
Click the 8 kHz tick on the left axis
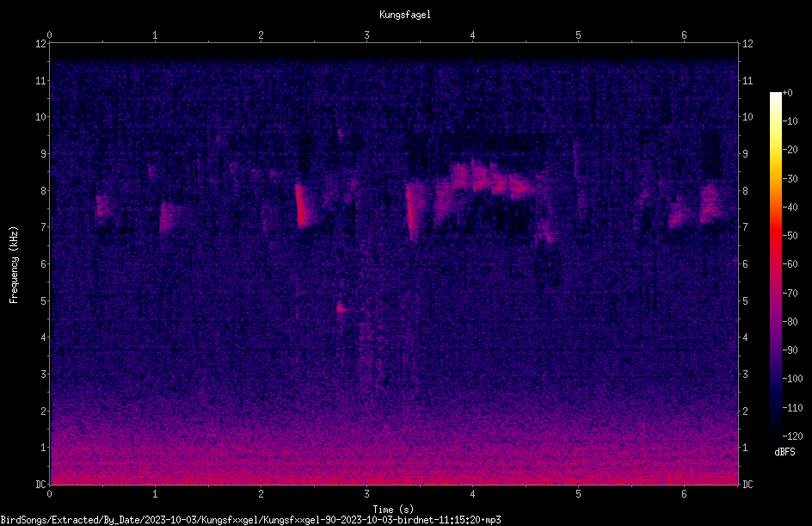43,191
